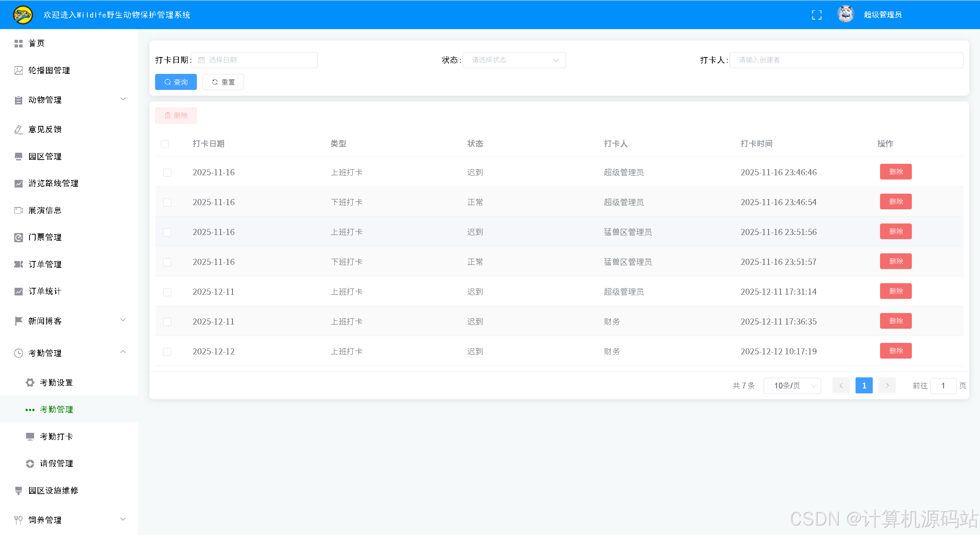Click the gear icon beside 考勤设置
This screenshot has width=980, height=535.
(30, 383)
